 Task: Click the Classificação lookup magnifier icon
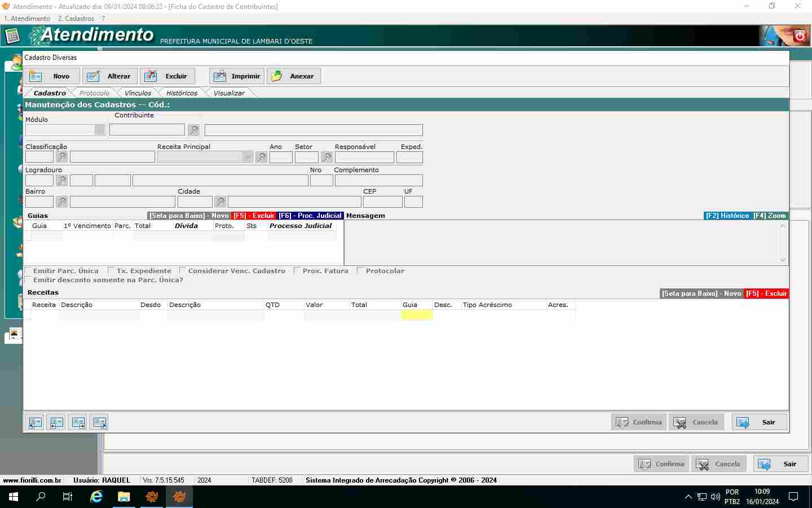61,157
